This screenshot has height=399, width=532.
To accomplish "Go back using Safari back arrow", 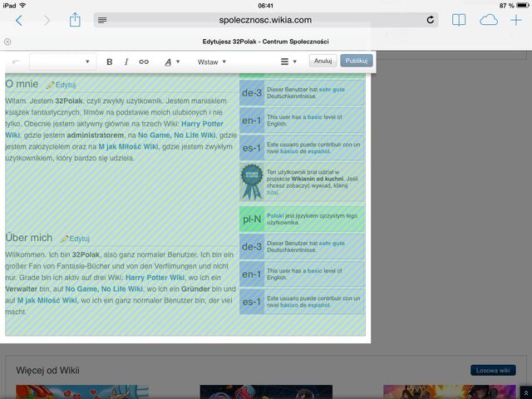I will [x=19, y=20].
